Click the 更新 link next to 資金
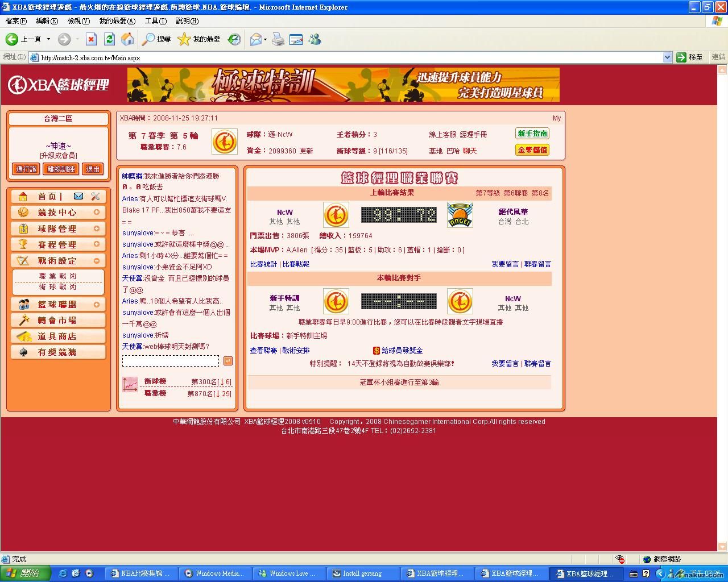728x582 pixels. 306,151
